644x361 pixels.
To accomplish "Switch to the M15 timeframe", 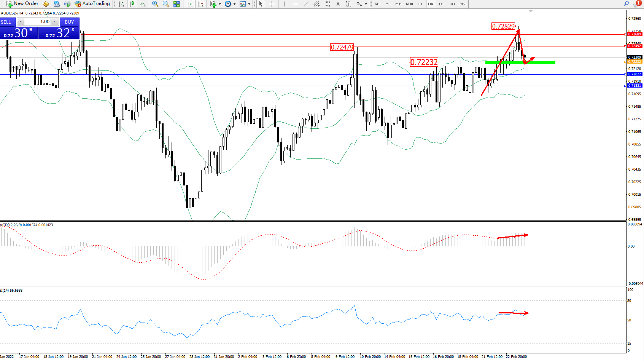I will [398, 4].
